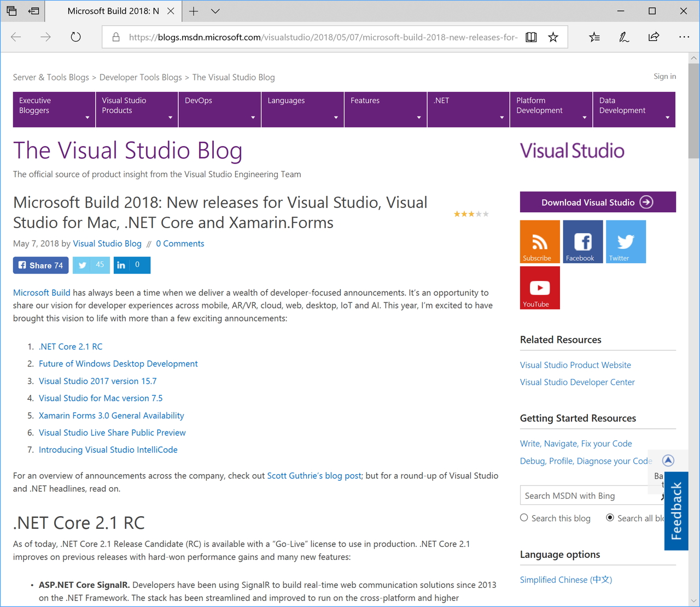Select the Search all blogs radio button
The width and height of the screenshot is (700, 607).
click(610, 517)
